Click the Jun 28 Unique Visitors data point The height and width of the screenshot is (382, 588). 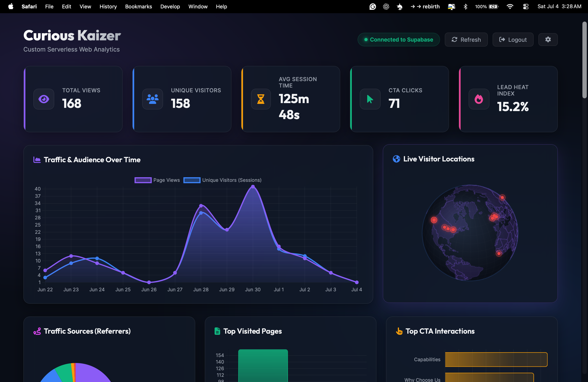201,213
